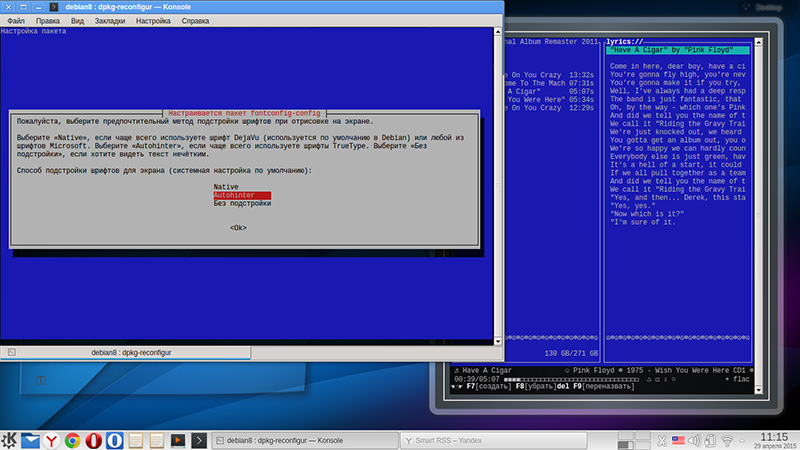Launch Yandex browser from the taskbar
Screen dimensions: 800x450
52,440
